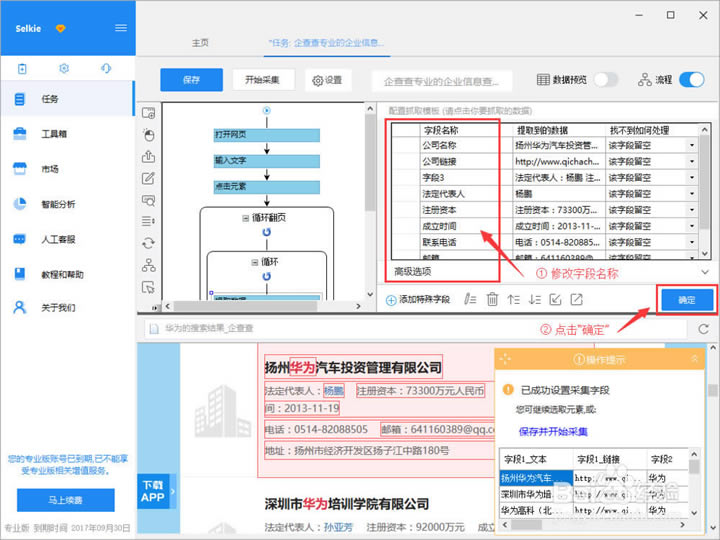Viewport: 720px width, 540px height.
Task: Click the customer service headset icon
Action: click(x=106, y=68)
